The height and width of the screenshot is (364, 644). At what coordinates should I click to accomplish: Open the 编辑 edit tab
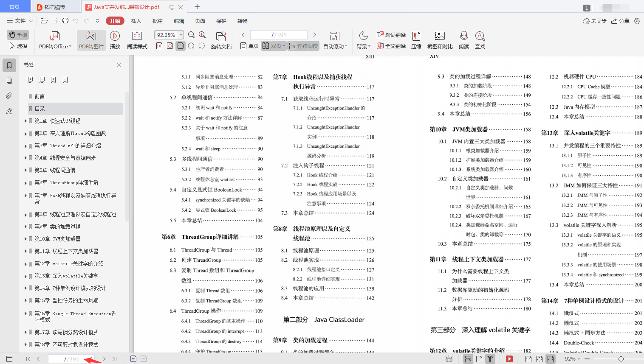click(179, 21)
